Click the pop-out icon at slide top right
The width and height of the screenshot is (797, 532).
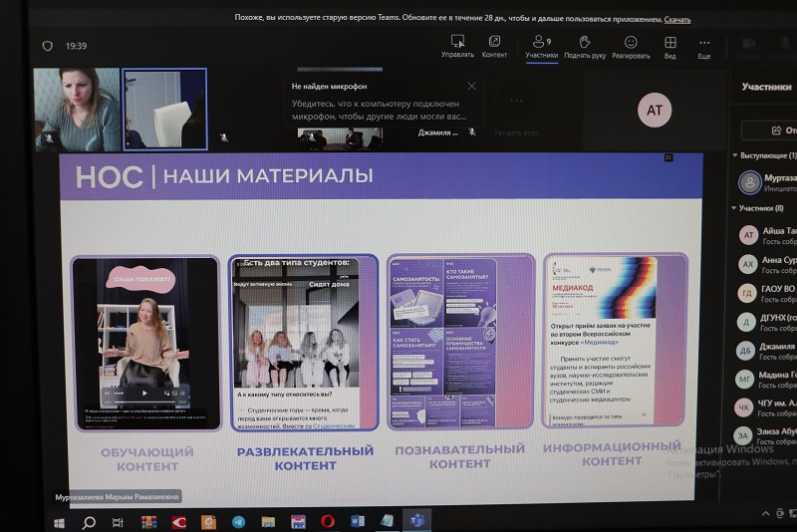[668, 157]
